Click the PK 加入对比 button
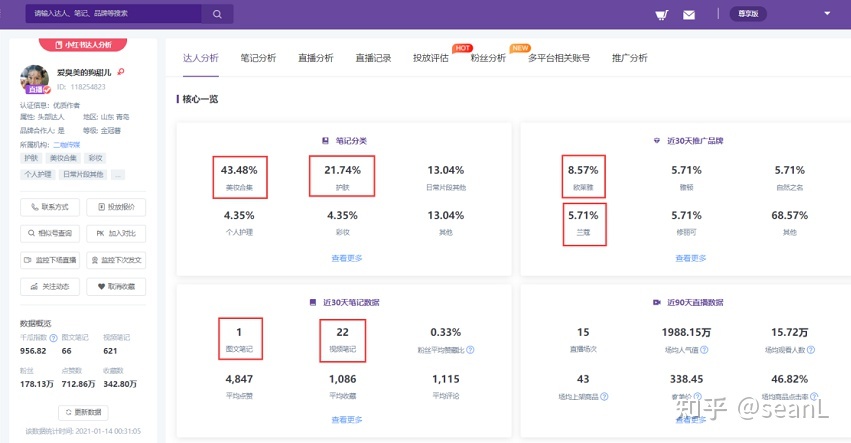Screen dimensions: 851x443 tap(116, 233)
